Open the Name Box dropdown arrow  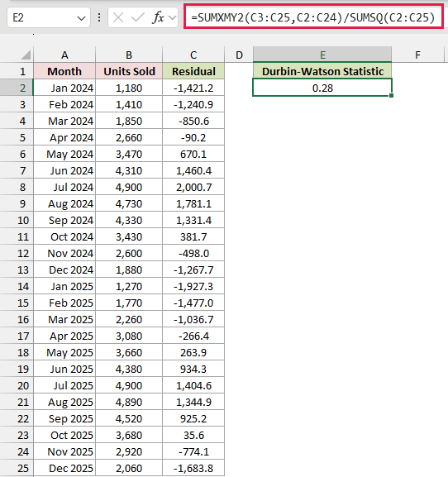click(x=81, y=18)
